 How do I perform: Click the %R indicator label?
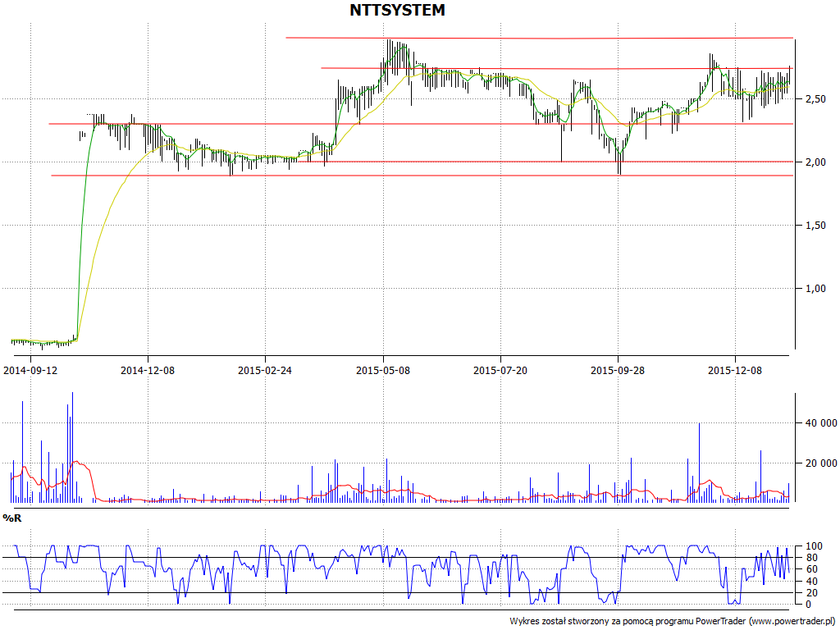pyautogui.click(x=12, y=518)
